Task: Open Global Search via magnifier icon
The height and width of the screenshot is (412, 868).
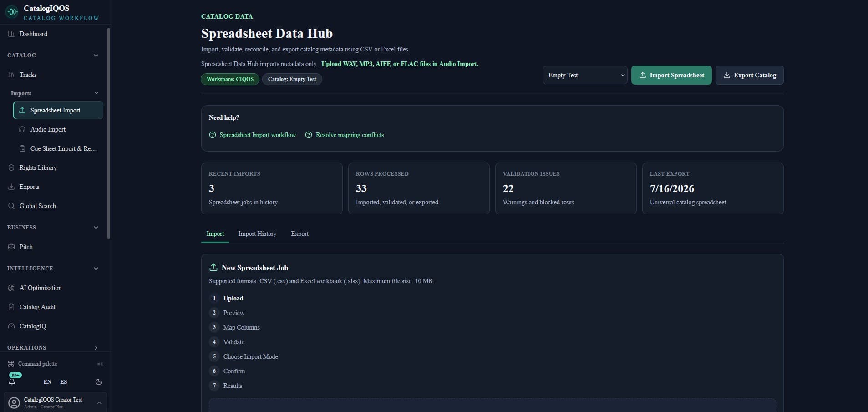Action: pos(11,206)
